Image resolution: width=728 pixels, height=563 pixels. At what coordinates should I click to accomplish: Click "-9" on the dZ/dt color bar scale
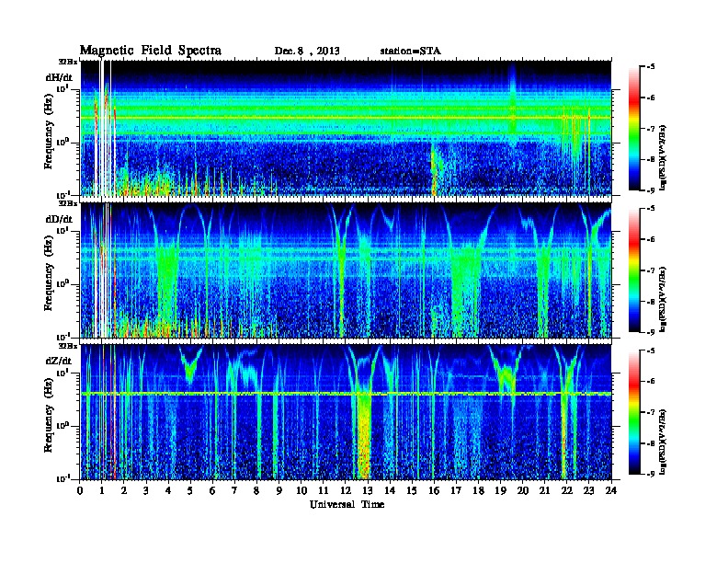point(650,474)
